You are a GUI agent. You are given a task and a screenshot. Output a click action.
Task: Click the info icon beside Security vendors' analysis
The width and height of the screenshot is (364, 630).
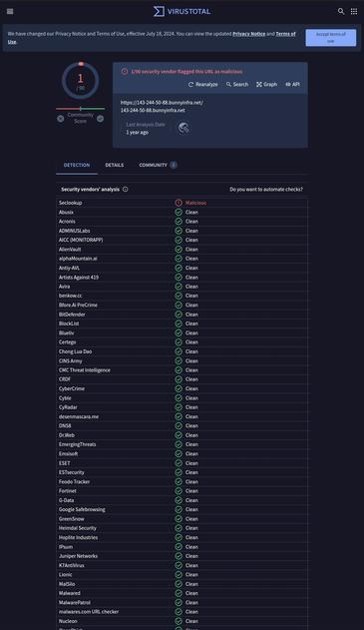coord(126,190)
